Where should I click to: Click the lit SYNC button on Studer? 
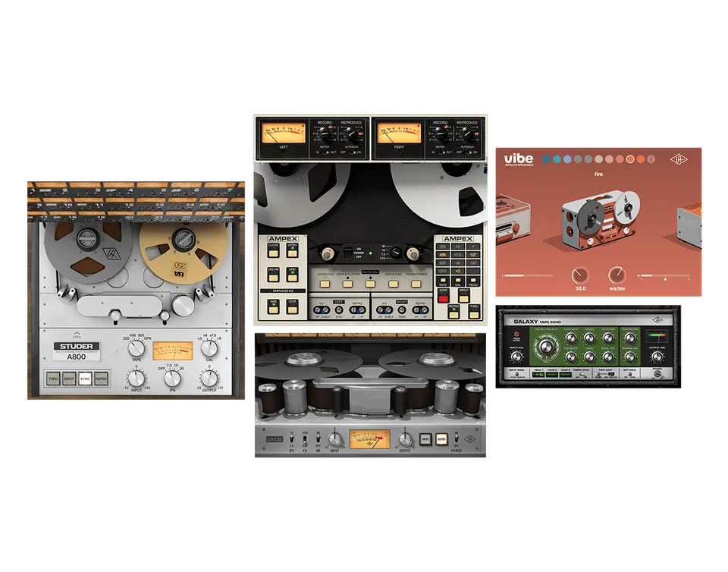click(85, 379)
